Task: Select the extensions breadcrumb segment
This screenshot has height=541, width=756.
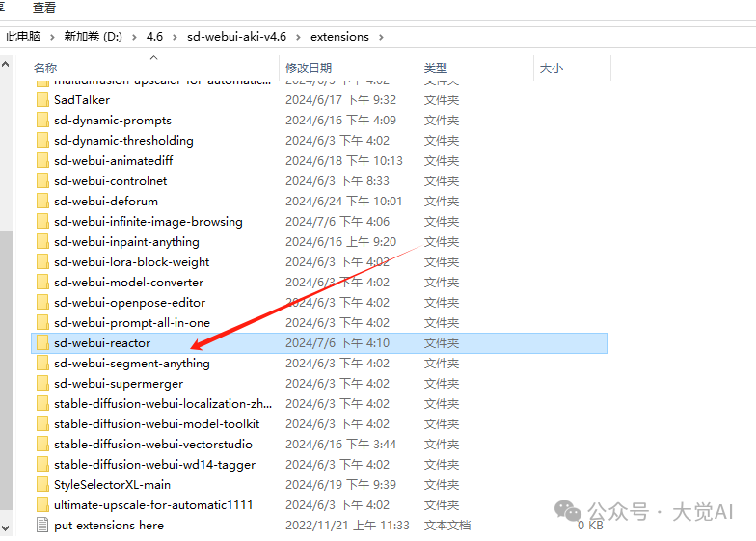Action: (339, 37)
